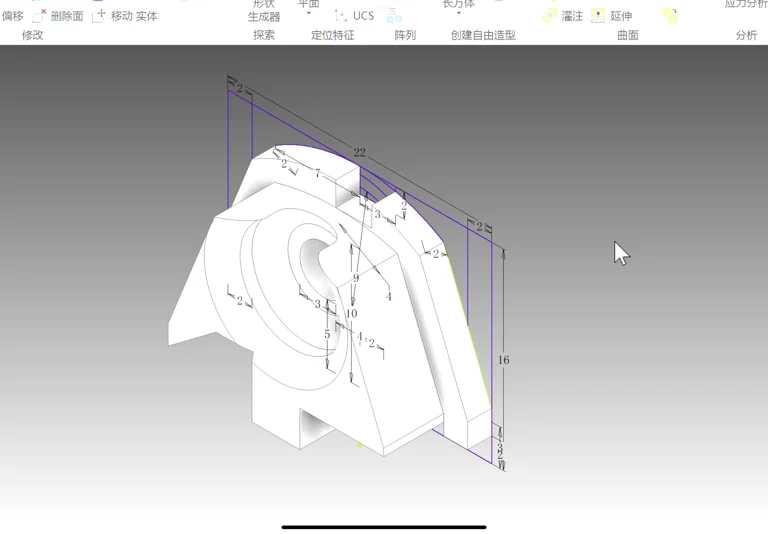The height and width of the screenshot is (534, 768).
Task: Open the 定位特征 (Work Features) panel label
Action: [x=332, y=35]
